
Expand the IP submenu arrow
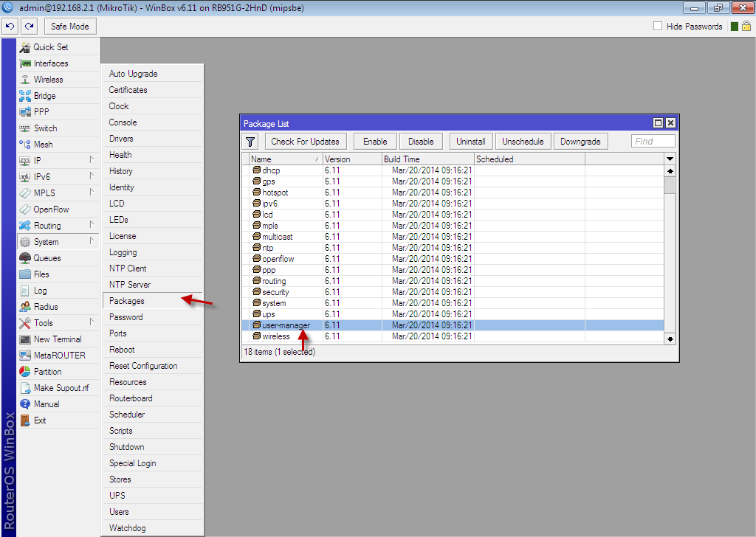click(x=92, y=159)
